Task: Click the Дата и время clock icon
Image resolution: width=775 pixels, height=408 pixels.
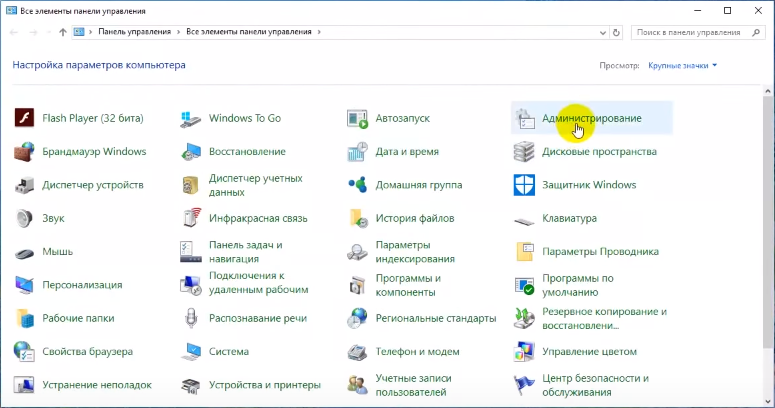Action: 357,152
